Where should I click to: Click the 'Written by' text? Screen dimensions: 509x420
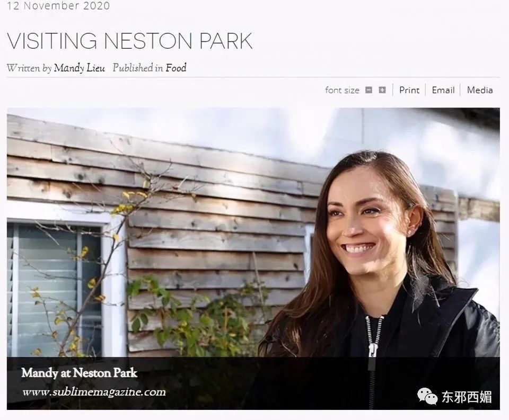[29, 68]
